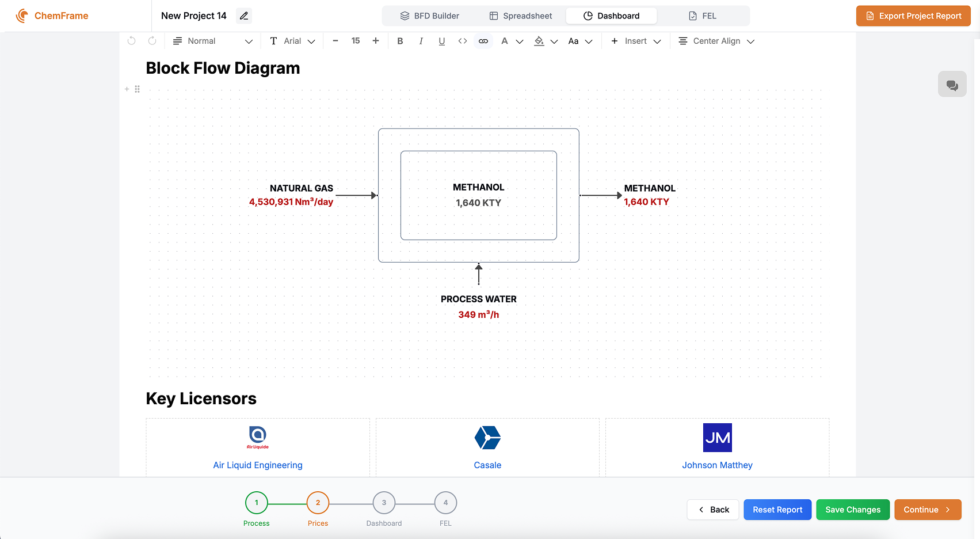
Task: Increase font size with plus icon
Action: coord(376,41)
